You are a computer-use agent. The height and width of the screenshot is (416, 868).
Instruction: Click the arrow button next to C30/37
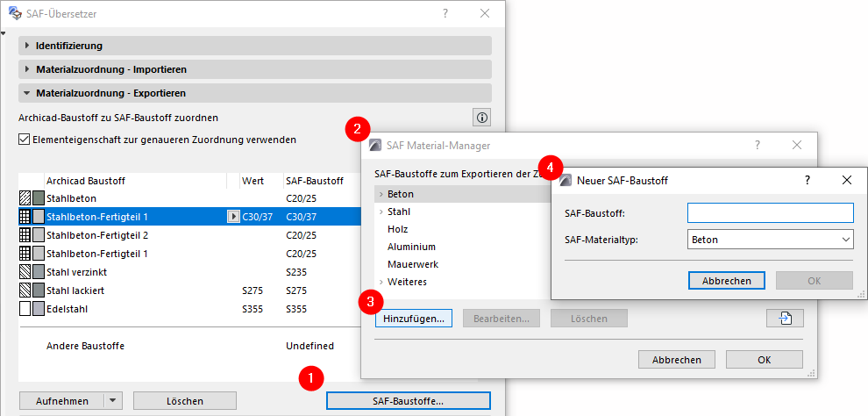233,217
